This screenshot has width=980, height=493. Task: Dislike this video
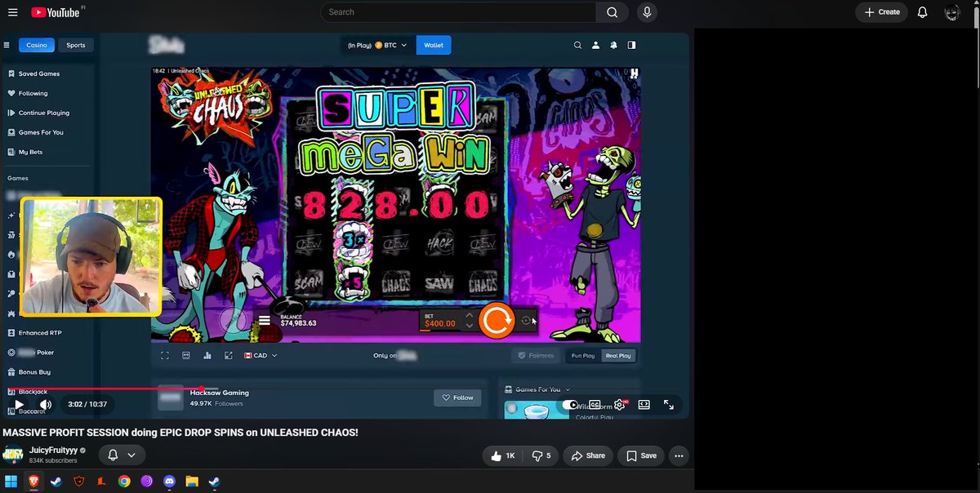point(541,455)
